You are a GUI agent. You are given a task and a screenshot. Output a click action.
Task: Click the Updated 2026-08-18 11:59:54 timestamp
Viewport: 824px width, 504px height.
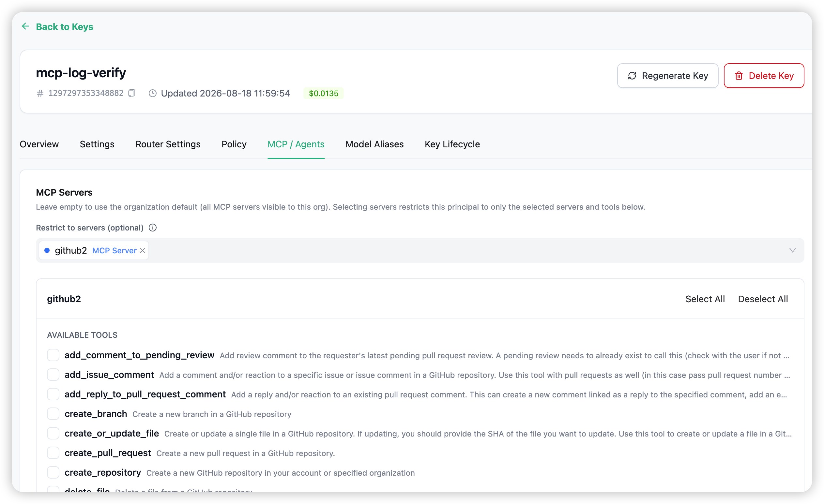pos(225,93)
